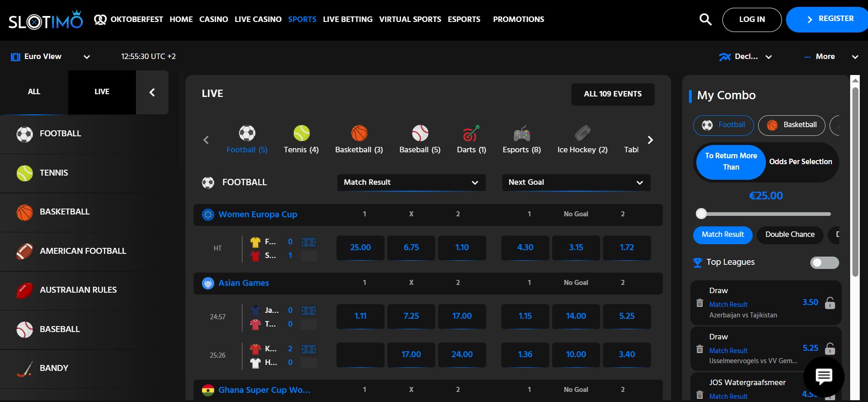The height and width of the screenshot is (402, 868).
Task: Open the Next Goal market dropdown
Action: (576, 182)
